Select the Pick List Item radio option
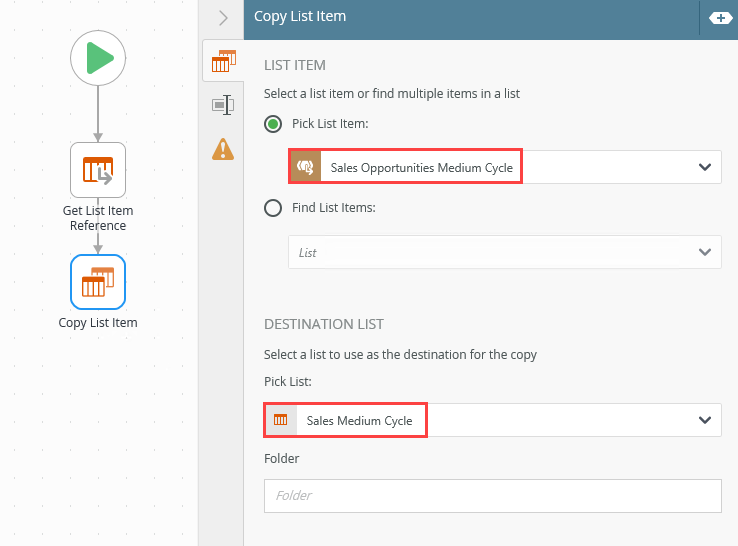This screenshot has height=546, width=738. [x=273, y=124]
